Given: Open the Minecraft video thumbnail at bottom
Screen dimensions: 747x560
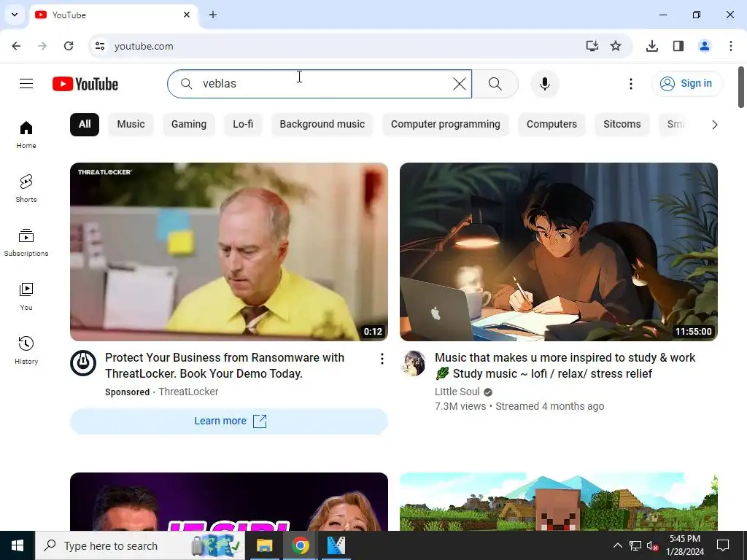Looking at the screenshot, I should point(559,502).
